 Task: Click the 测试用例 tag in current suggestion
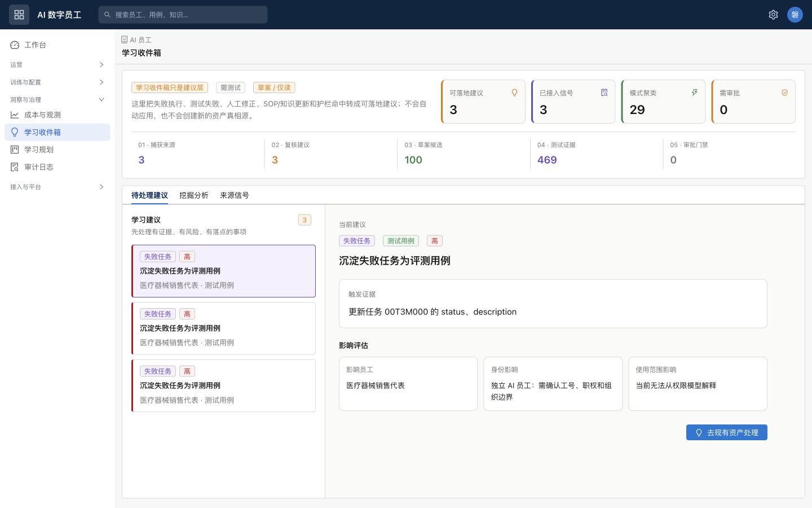401,241
